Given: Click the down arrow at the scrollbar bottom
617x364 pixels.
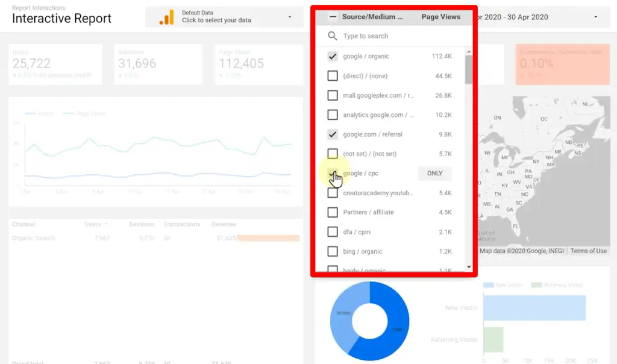Looking at the screenshot, I should coord(469,266).
